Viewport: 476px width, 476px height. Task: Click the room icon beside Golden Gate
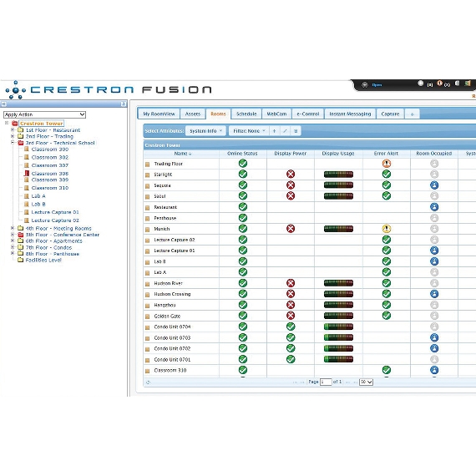click(148, 316)
